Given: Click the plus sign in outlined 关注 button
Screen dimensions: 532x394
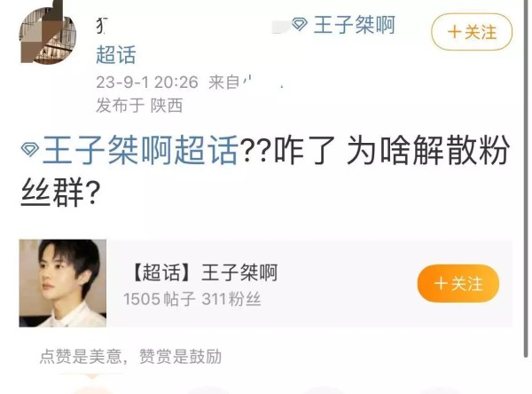Looking at the screenshot, I should pyautogui.click(x=455, y=32).
